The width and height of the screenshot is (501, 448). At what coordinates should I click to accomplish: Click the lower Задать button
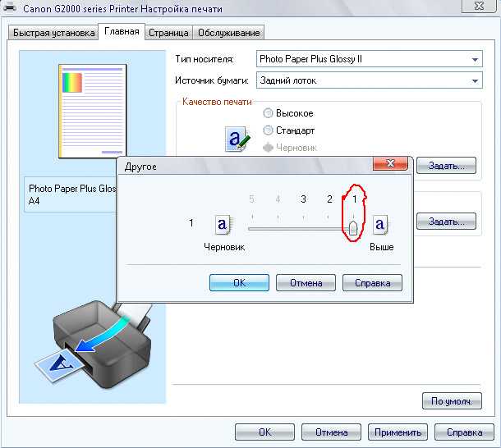(x=446, y=221)
